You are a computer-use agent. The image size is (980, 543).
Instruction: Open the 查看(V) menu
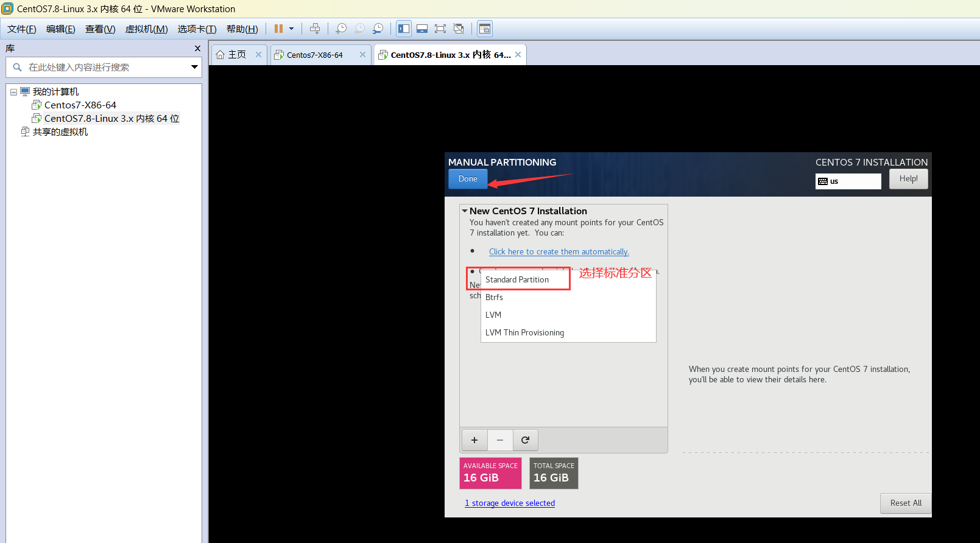tap(100, 29)
